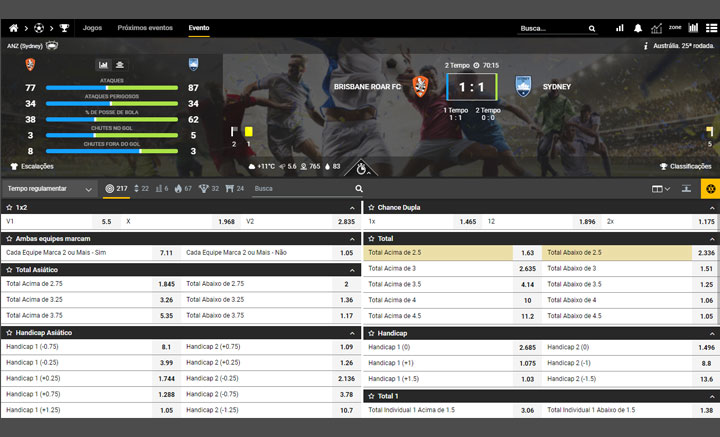Click the search magnifier in top bar

pos(592,28)
